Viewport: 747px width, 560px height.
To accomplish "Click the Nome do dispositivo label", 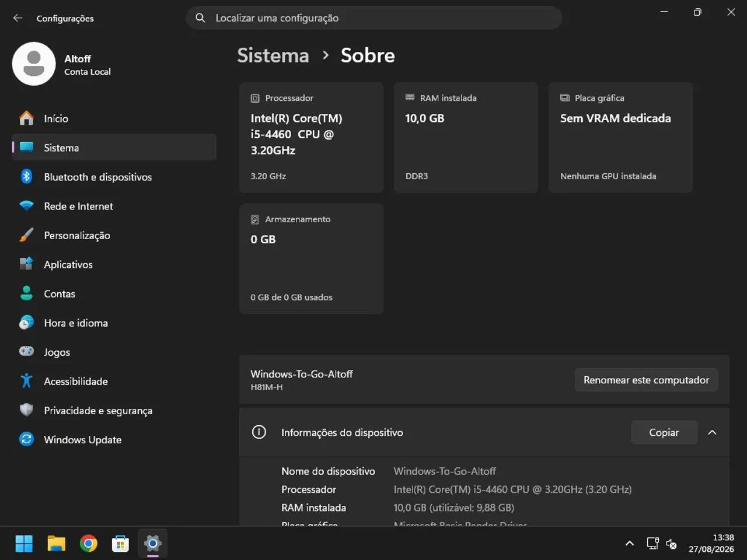I will tap(328, 471).
